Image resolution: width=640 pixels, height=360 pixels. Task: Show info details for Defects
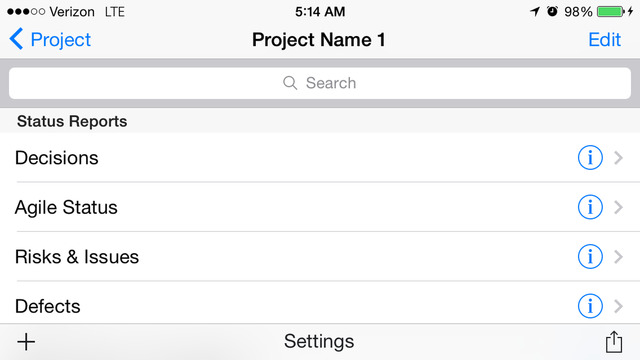tap(590, 306)
